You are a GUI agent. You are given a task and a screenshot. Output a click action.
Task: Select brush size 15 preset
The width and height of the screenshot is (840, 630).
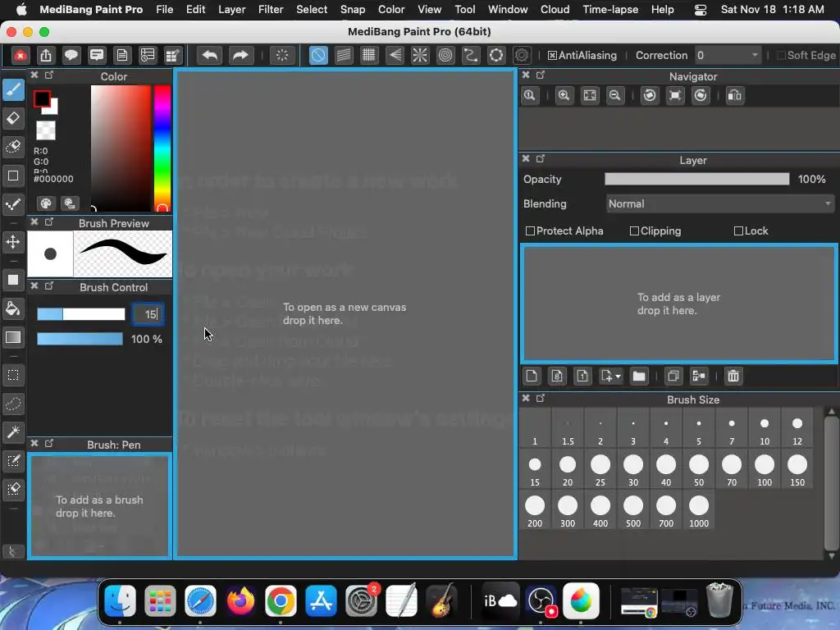(535, 470)
